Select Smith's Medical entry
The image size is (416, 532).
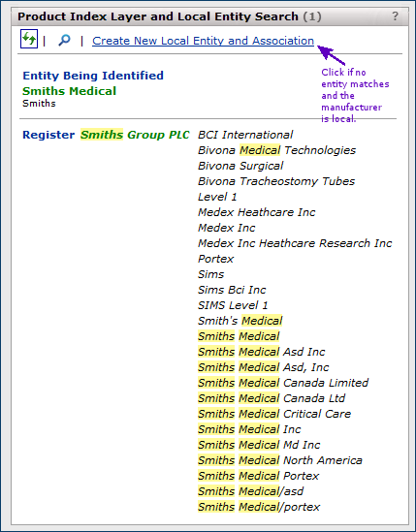(x=240, y=321)
